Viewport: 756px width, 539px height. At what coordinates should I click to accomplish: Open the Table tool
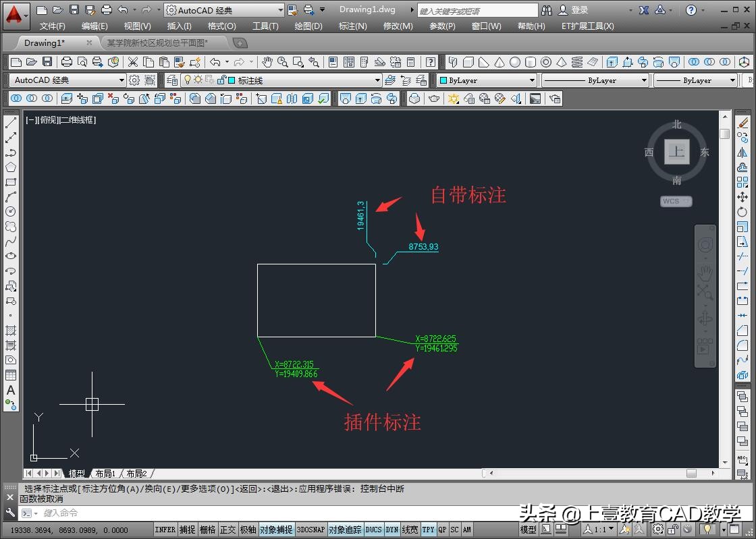coord(11,375)
